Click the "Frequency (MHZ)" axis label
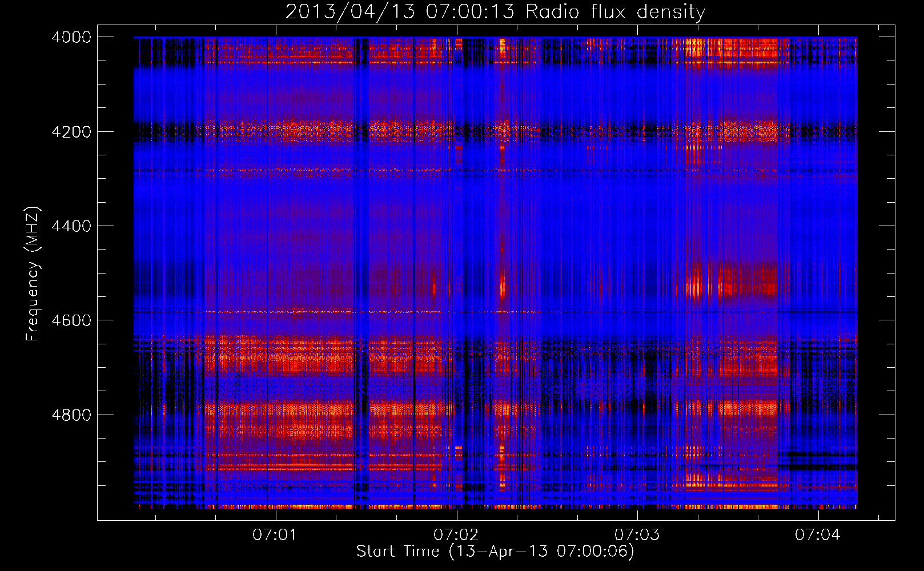The width and height of the screenshot is (924, 571). coord(33,274)
